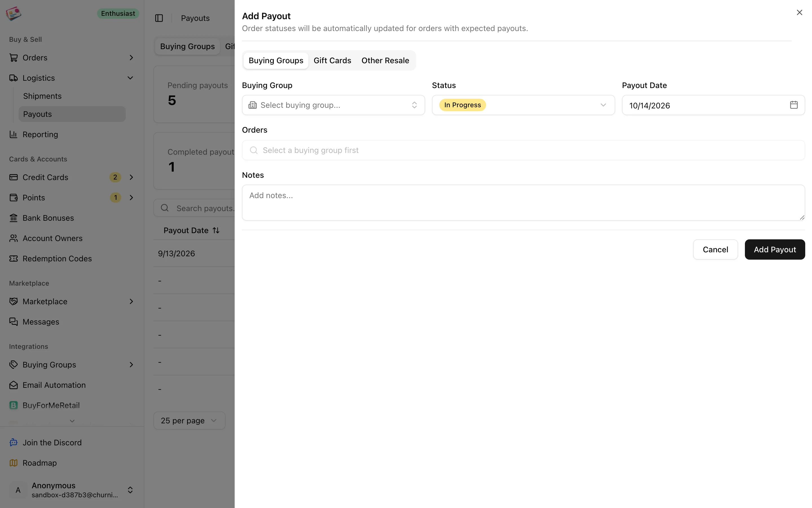Toggle the sidebar panel icon
Viewport: 812px width, 508px height.
159,18
